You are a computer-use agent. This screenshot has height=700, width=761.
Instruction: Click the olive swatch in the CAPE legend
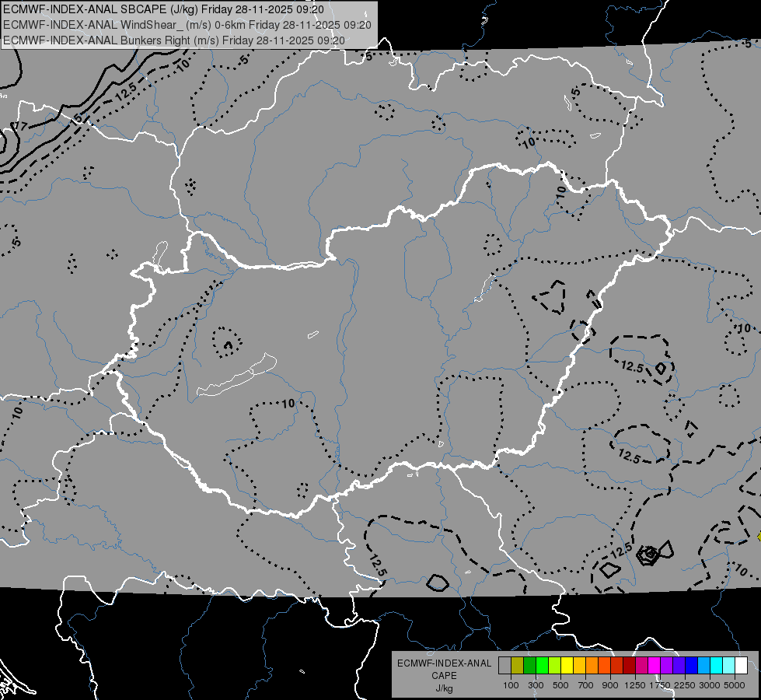coord(518,666)
